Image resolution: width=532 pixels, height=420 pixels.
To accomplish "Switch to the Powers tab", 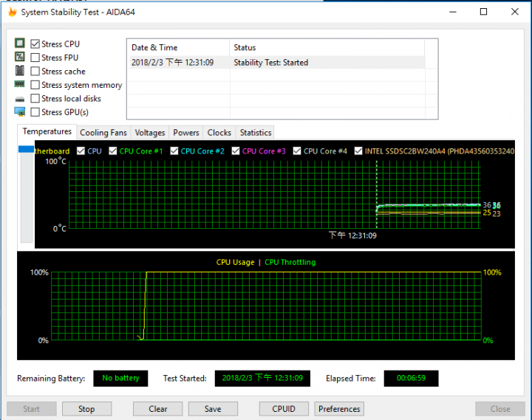I will 186,133.
